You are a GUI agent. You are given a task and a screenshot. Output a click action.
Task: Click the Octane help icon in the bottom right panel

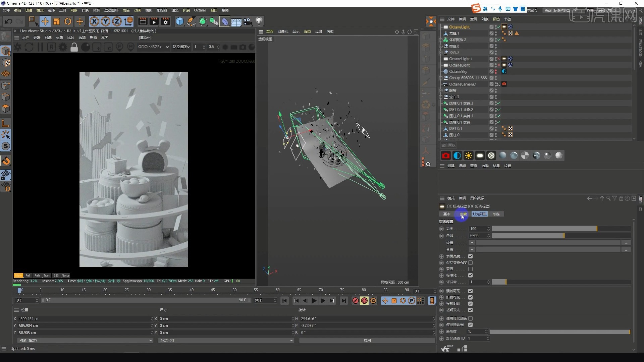446,349
